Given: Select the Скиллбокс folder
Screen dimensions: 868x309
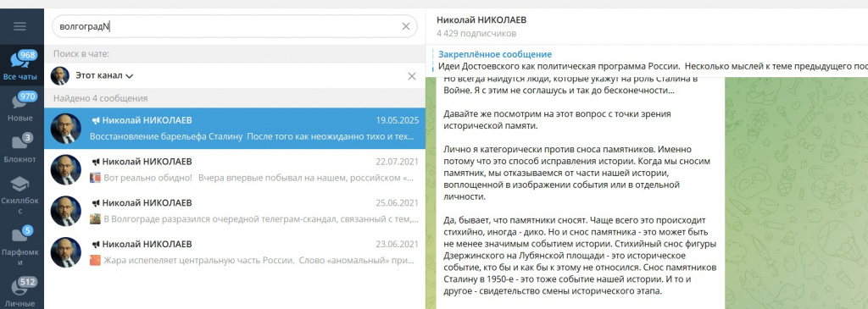Looking at the screenshot, I should [x=21, y=196].
